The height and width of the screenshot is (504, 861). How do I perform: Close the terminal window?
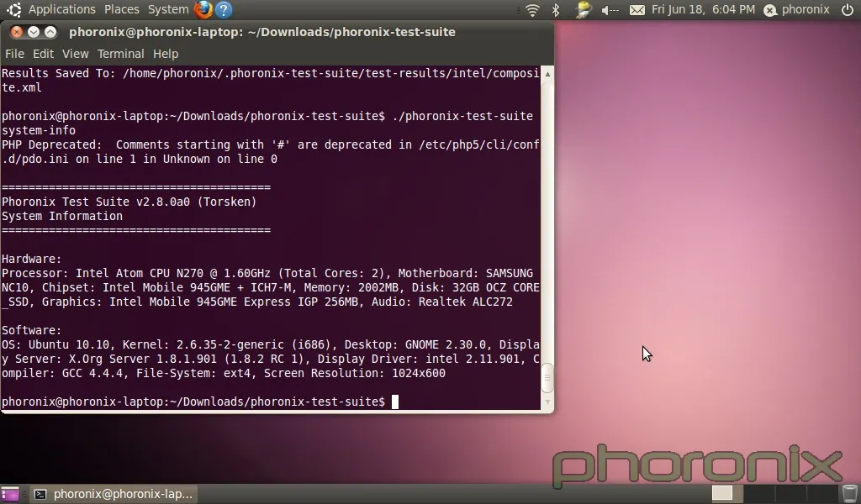17,32
